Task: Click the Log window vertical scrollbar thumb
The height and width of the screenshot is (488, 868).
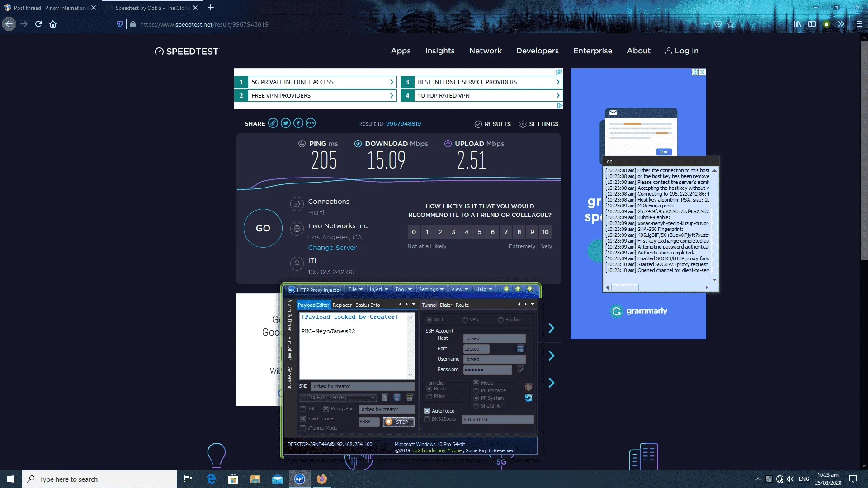Action: (x=714, y=241)
